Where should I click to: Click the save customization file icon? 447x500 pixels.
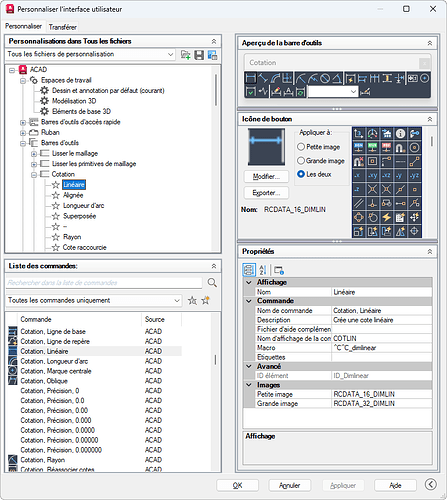[x=199, y=55]
